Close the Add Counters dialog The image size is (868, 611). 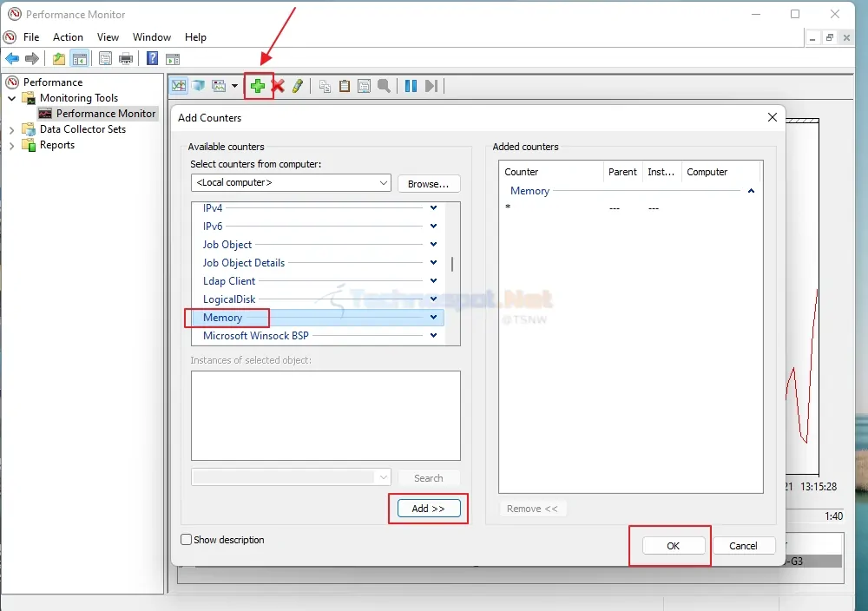click(773, 117)
